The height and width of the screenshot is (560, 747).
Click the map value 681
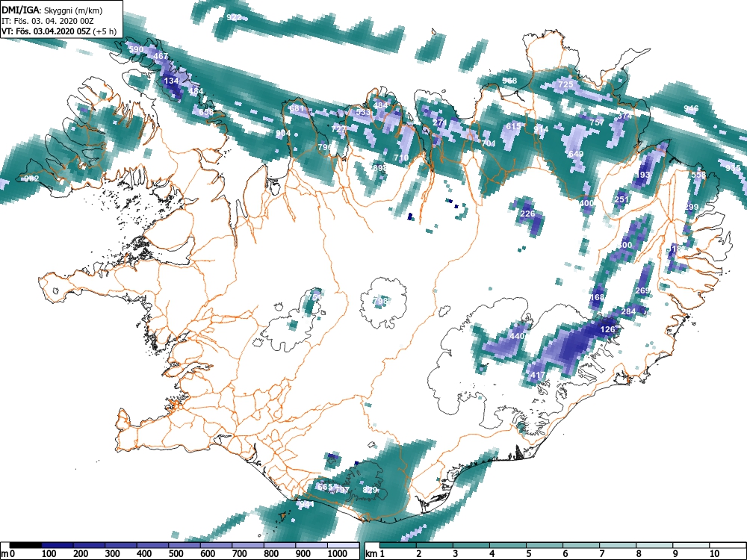297,108
